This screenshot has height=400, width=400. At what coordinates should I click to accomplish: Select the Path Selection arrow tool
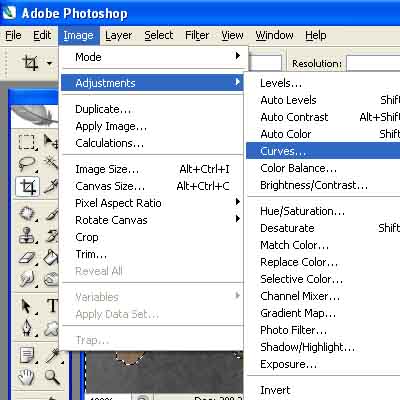click(x=27, y=306)
